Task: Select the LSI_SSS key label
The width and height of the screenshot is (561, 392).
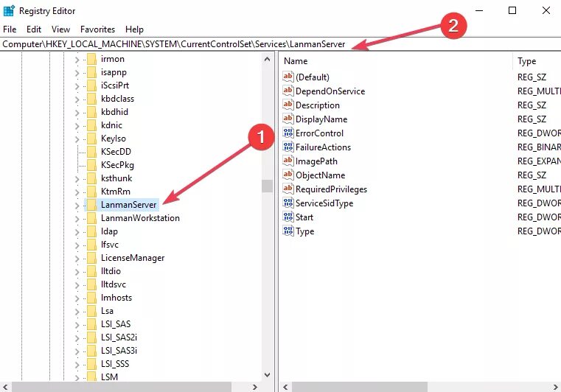Action: 115,364
